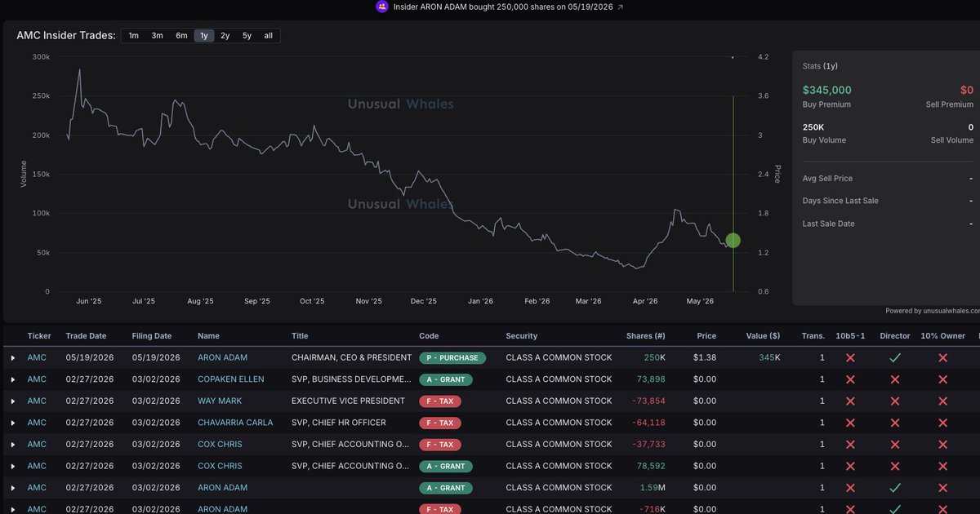
Task: Click 10b5-1 X icon in COX CHRIS tax row
Action: pos(850,445)
